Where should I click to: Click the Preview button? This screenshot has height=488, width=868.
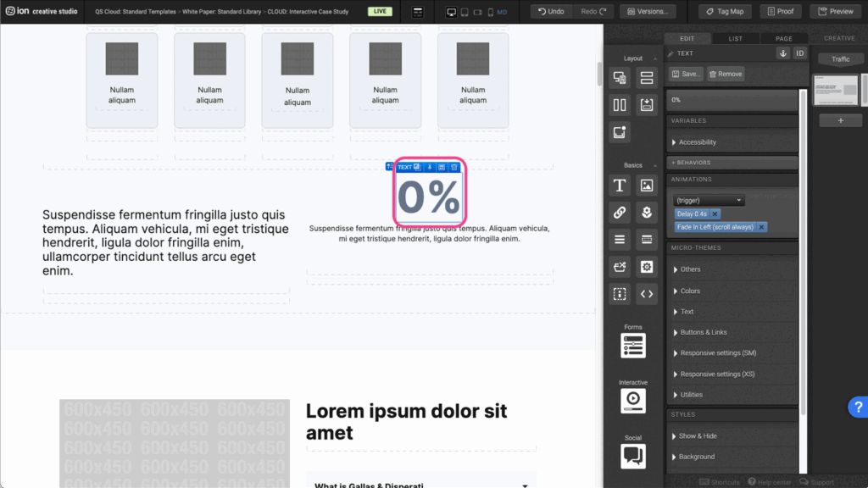pos(835,12)
